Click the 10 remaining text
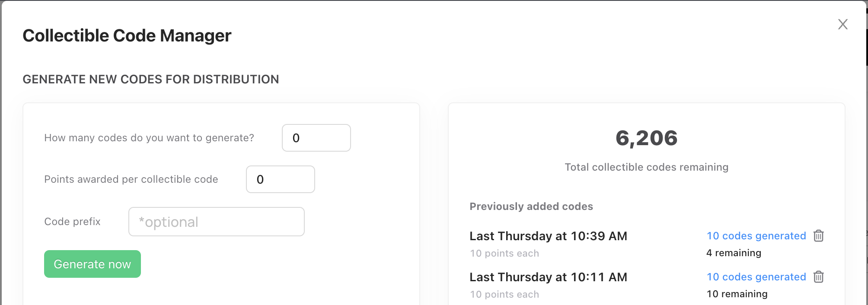The image size is (868, 305). pos(737,294)
